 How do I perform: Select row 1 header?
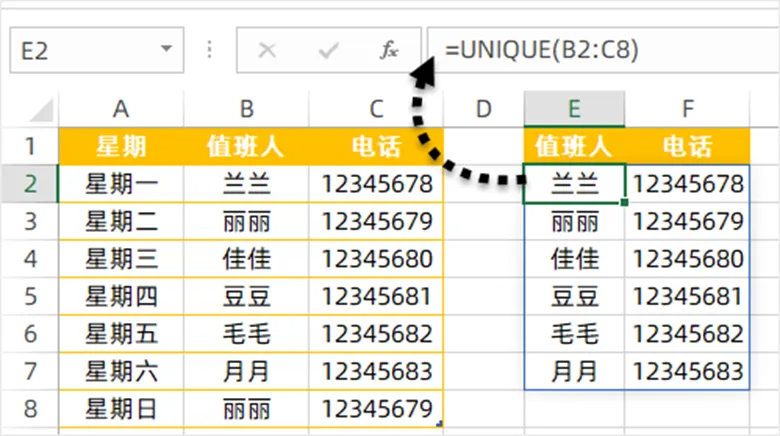(29, 147)
